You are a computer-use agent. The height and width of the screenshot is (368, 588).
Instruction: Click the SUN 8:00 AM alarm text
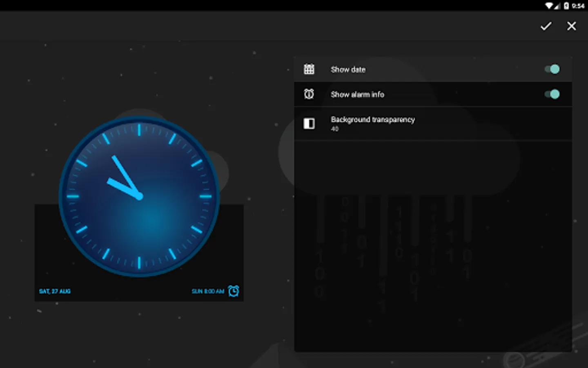(208, 291)
